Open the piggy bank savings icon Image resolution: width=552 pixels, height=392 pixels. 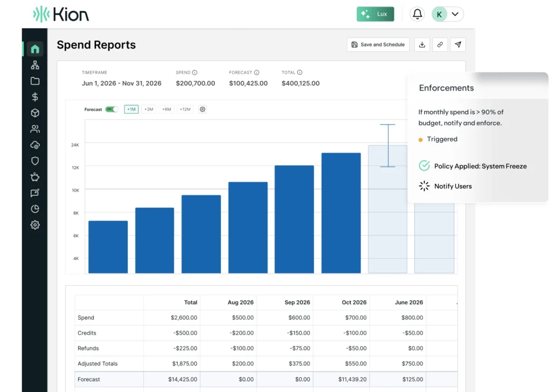pyautogui.click(x=35, y=177)
